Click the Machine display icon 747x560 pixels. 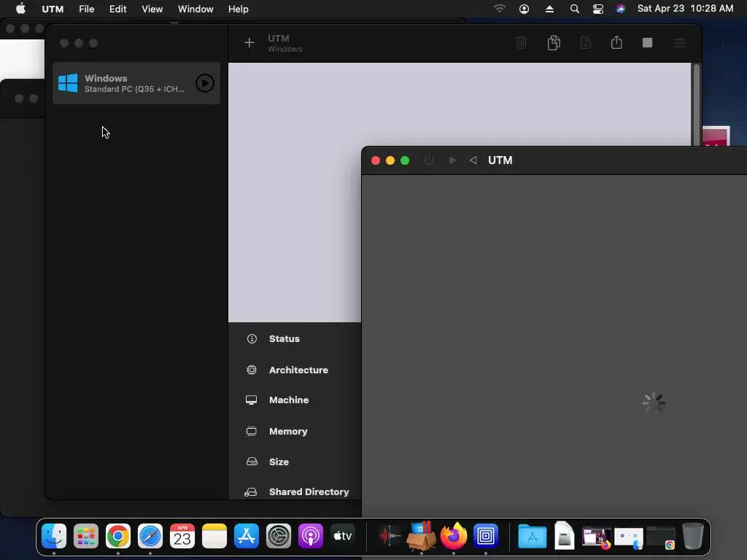[251, 400]
